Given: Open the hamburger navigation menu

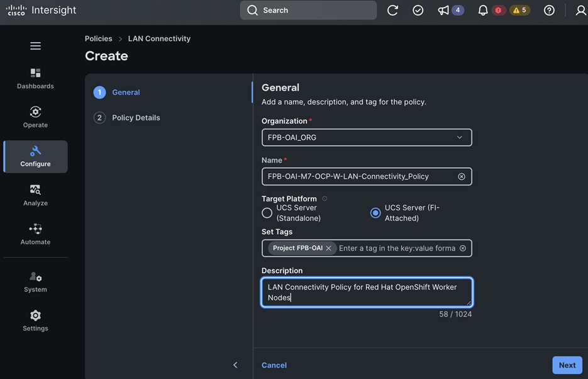Looking at the screenshot, I should 36,46.
